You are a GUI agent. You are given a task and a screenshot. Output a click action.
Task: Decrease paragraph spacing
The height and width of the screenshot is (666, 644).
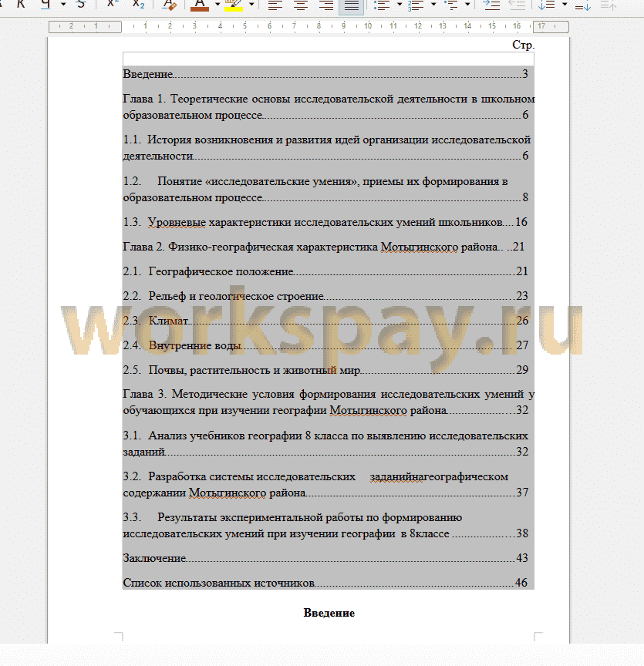pos(609,5)
